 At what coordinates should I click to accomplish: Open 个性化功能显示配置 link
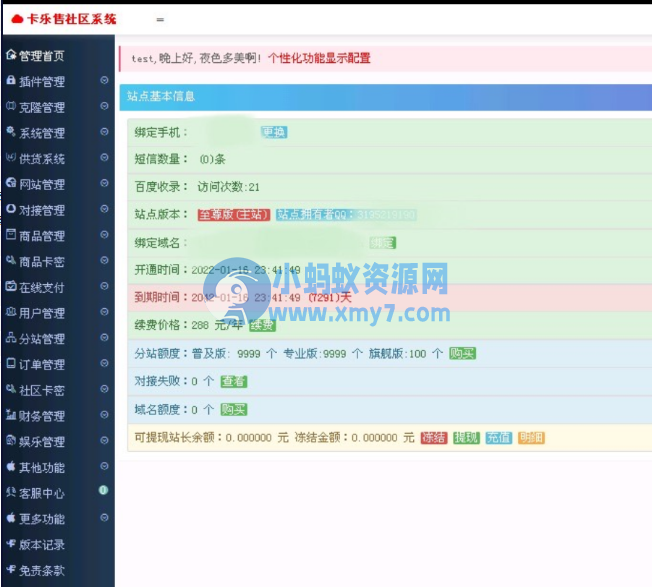tap(319, 58)
